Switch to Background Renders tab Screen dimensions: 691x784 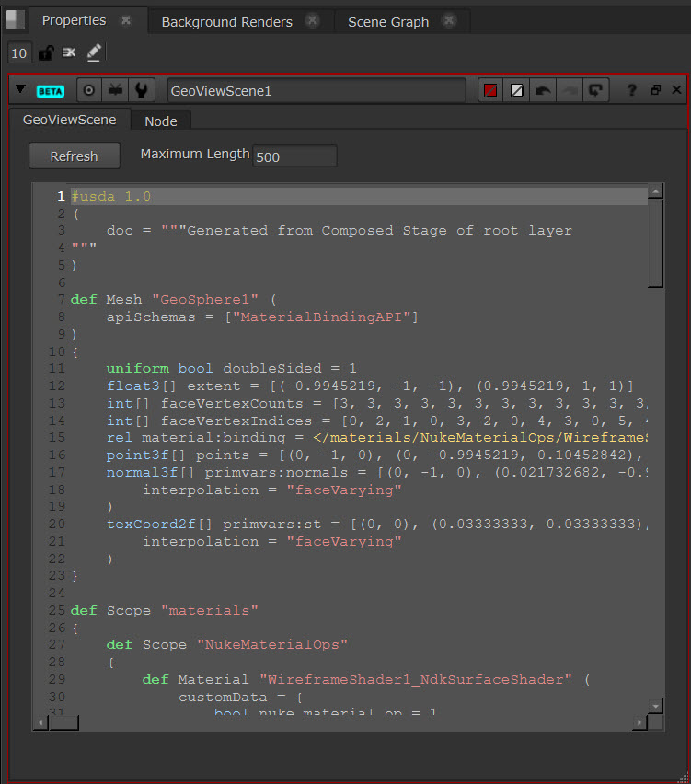click(x=226, y=21)
